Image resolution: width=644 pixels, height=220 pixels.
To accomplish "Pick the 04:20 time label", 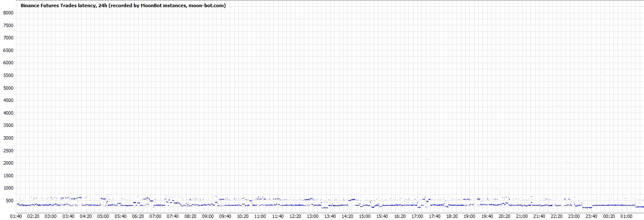I will 86,216.
